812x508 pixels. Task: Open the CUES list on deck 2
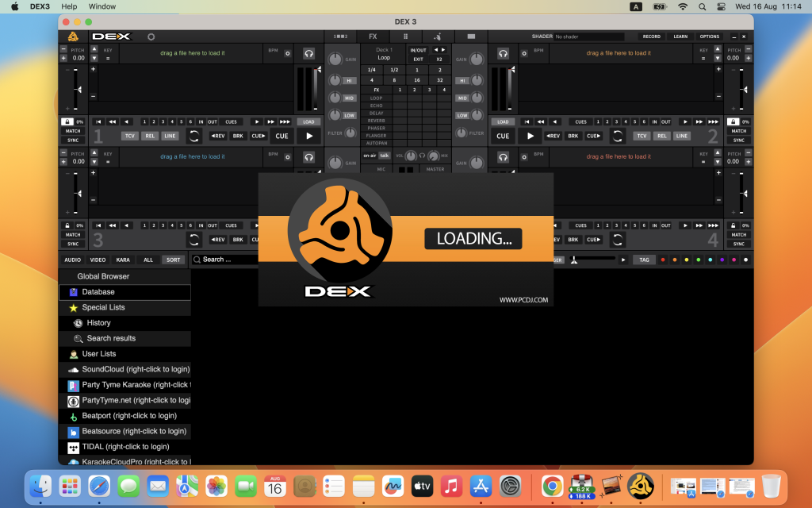581,121
